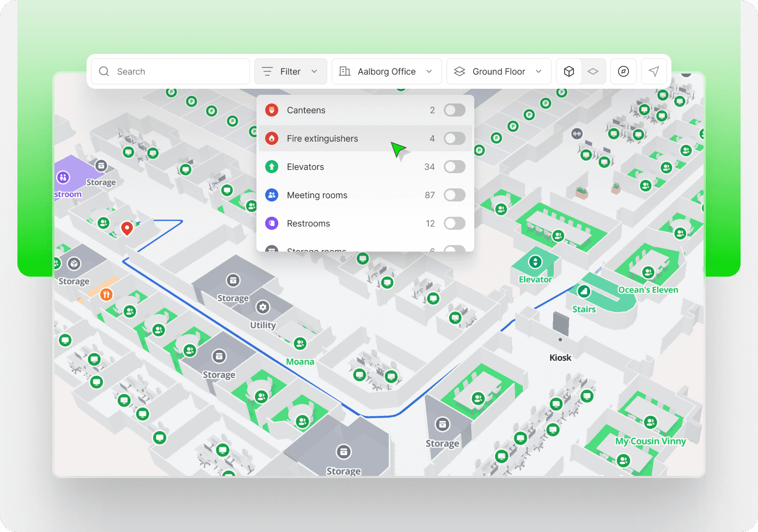
Task: Select the Elevators filter entry
Action: [x=365, y=167]
